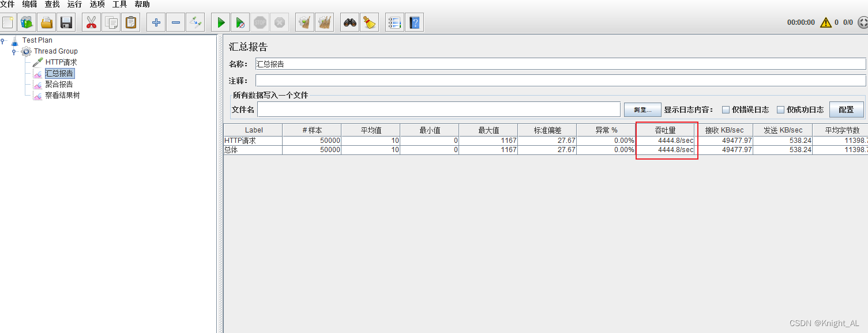868x333 pixels.
Task: Click the 发送 KB/sec column header
Action: coord(783,130)
